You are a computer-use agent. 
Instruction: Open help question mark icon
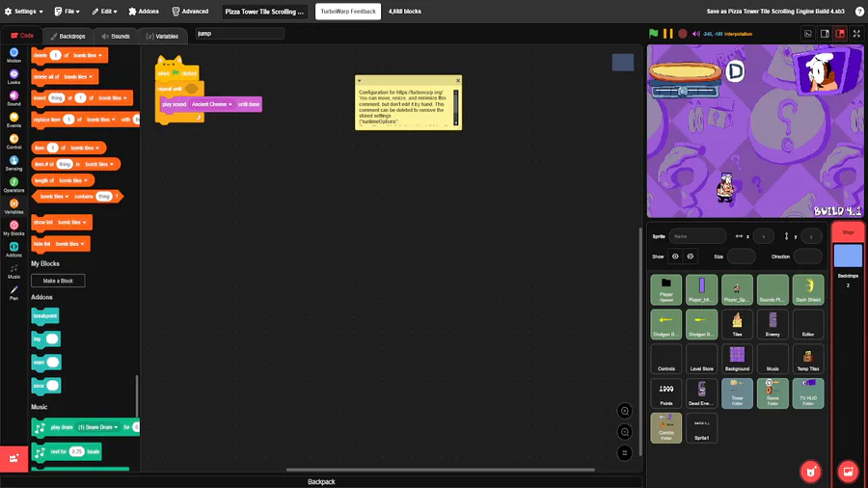click(x=859, y=11)
